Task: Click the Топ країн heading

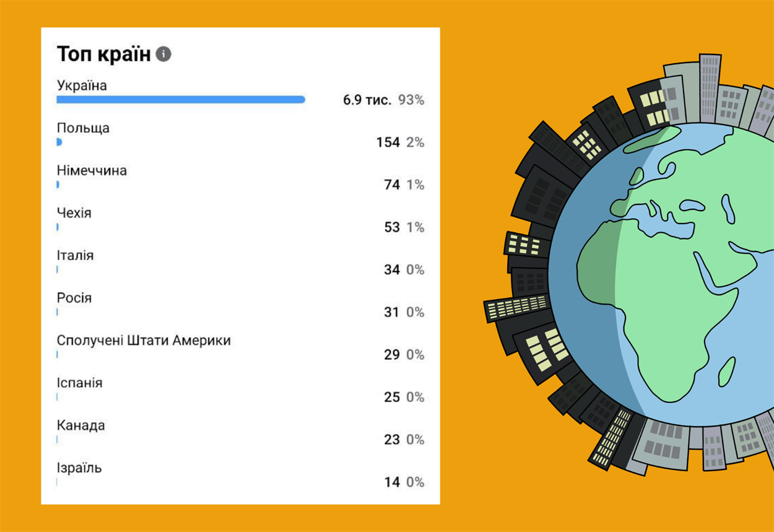Action: pyautogui.click(x=104, y=55)
